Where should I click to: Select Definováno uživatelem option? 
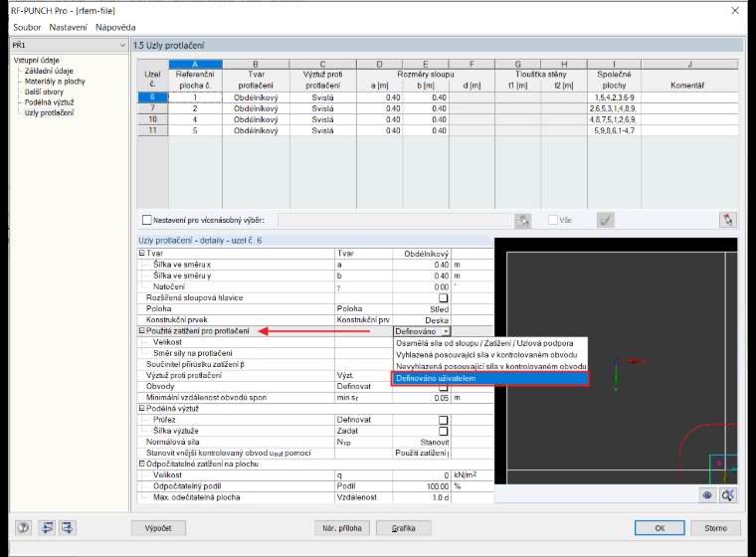click(x=490, y=379)
